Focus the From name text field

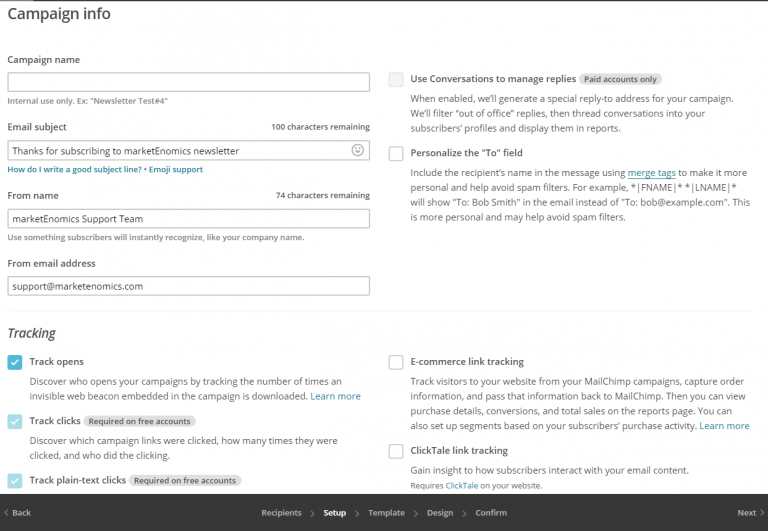[188, 218]
